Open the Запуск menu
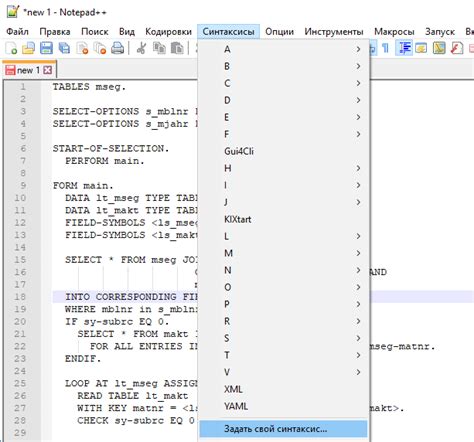This screenshot has width=474, height=442. coord(440,32)
